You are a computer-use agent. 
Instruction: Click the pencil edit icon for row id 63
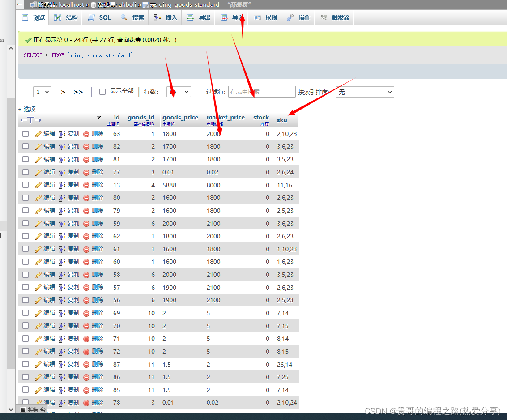point(38,134)
